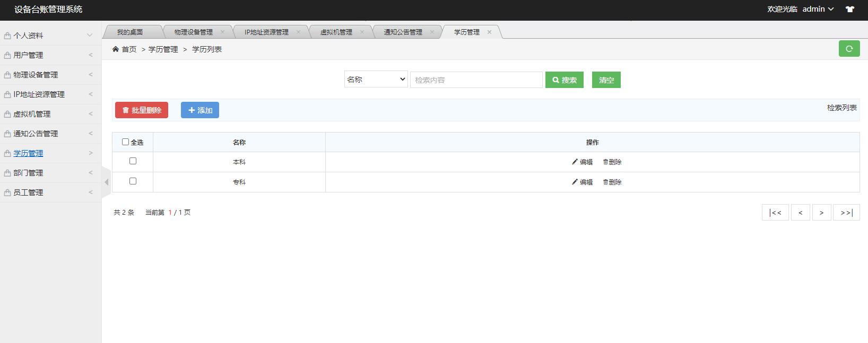Viewport: 868px width, 343px height.
Task: Go to first page button
Action: (775, 212)
